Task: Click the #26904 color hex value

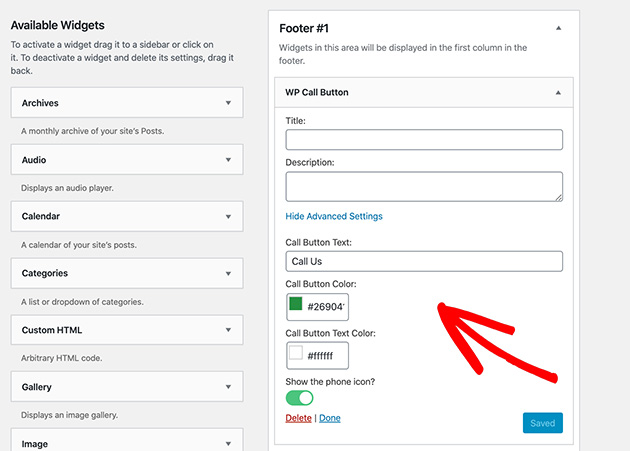Action: (x=326, y=307)
